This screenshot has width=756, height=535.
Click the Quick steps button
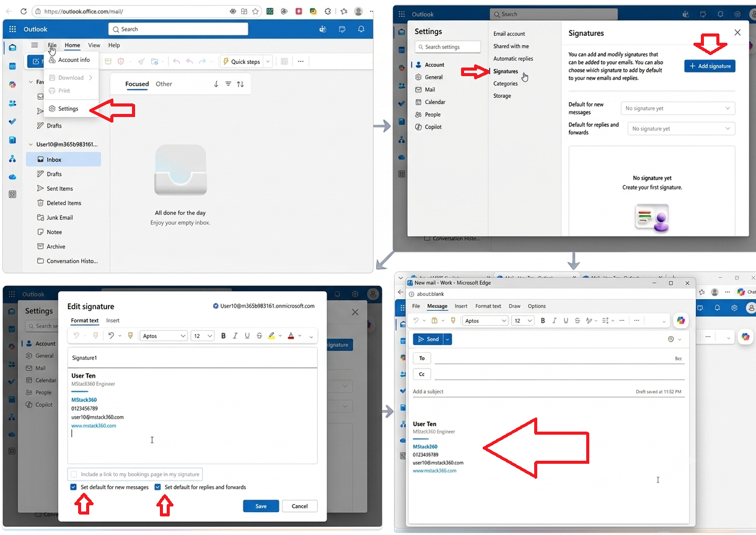[x=241, y=61]
